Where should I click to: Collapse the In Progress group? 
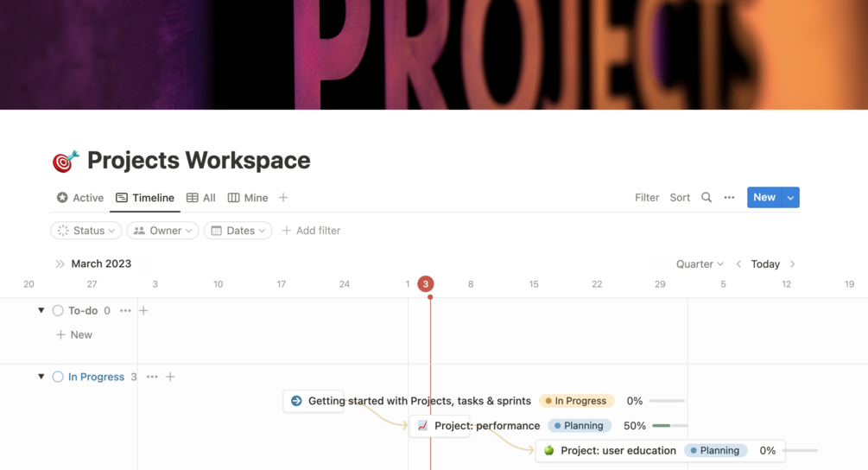click(41, 378)
